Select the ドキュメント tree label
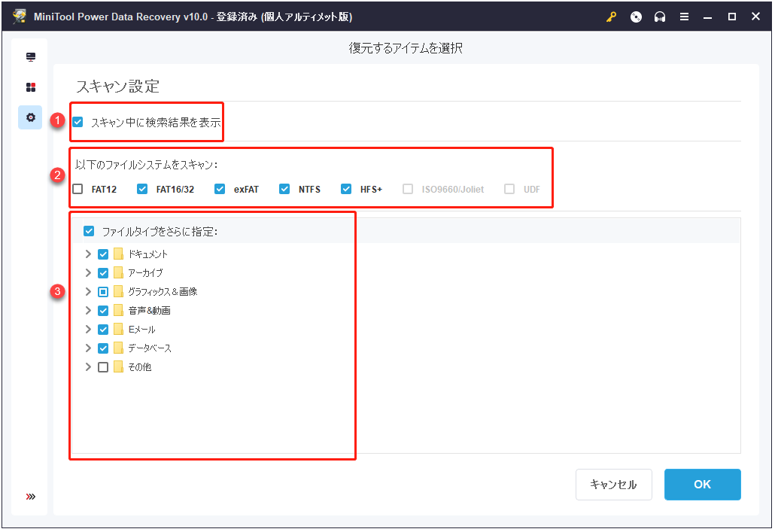 click(x=147, y=254)
